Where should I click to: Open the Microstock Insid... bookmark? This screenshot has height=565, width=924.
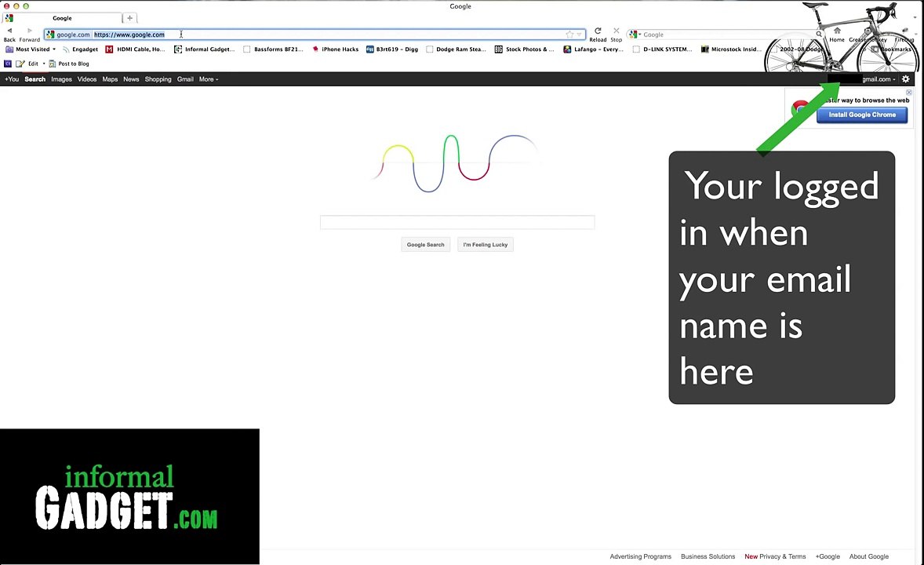731,49
